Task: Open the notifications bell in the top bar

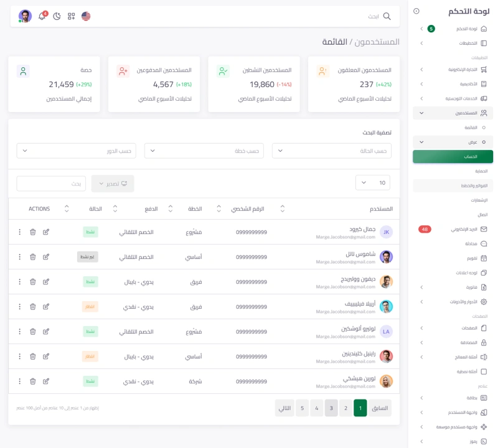Action: click(x=42, y=16)
